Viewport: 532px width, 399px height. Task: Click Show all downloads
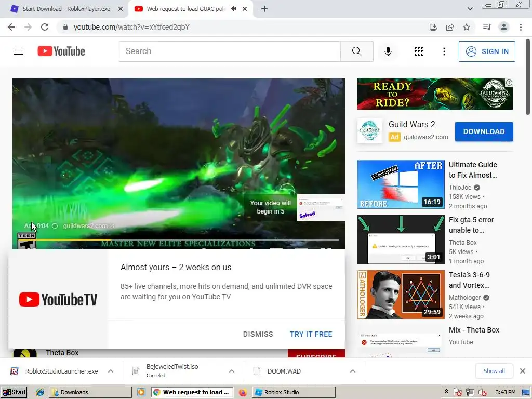(x=494, y=371)
